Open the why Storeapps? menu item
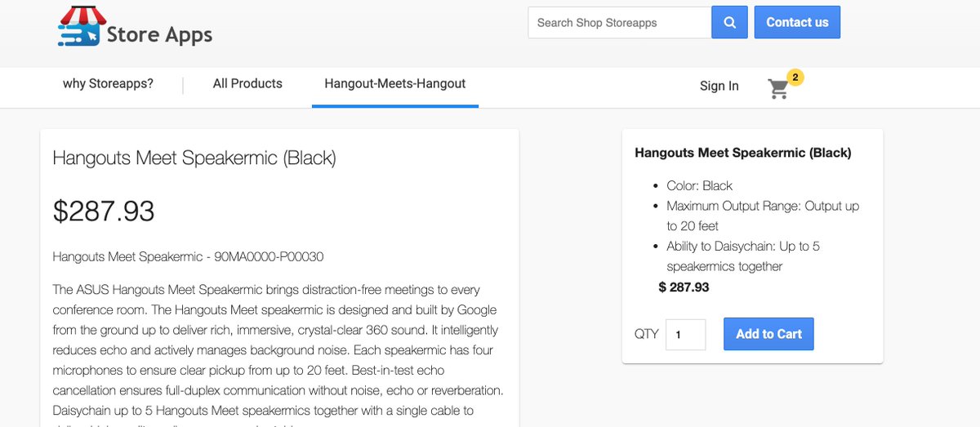 click(108, 83)
